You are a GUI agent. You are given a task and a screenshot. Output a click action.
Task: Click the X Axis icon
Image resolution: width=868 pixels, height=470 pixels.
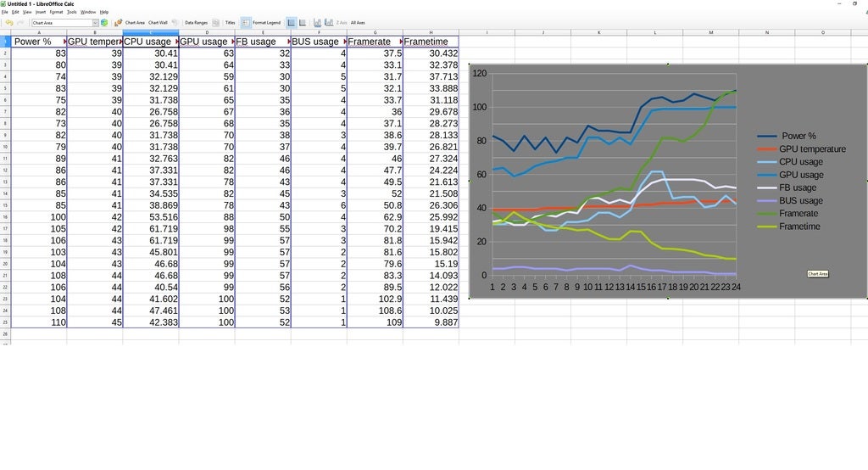[317, 23]
